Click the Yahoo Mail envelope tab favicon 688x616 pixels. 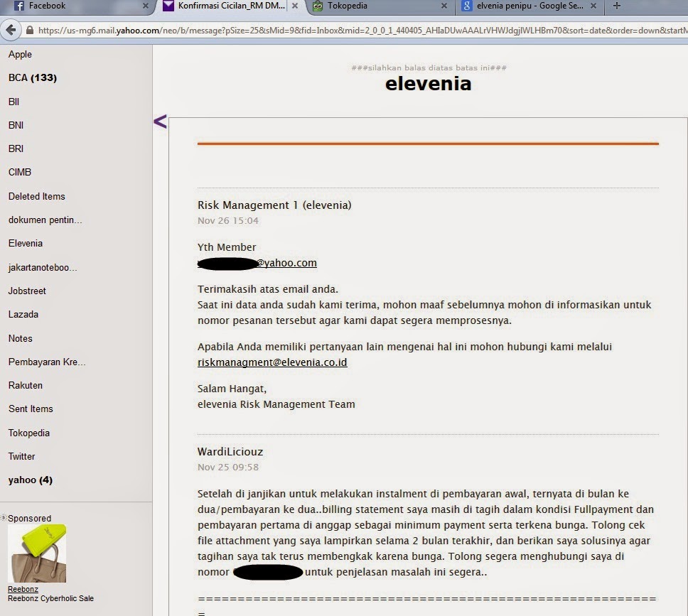pyautogui.click(x=168, y=6)
